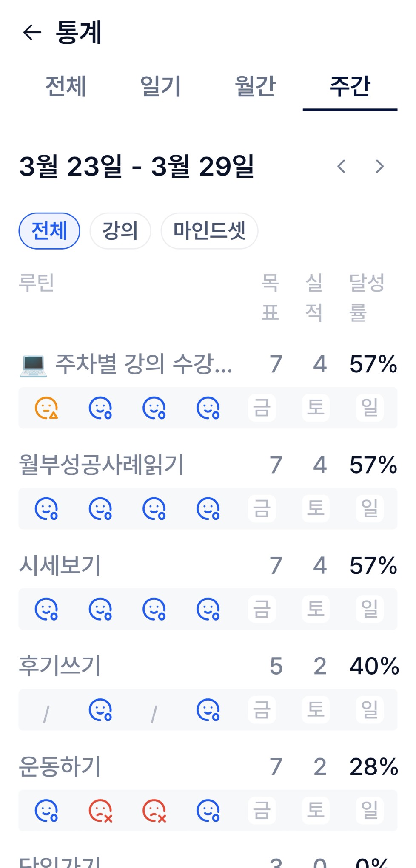Open 주차별 강의 수강 routine title
This screenshot has width=416, height=868.
pos(144,364)
